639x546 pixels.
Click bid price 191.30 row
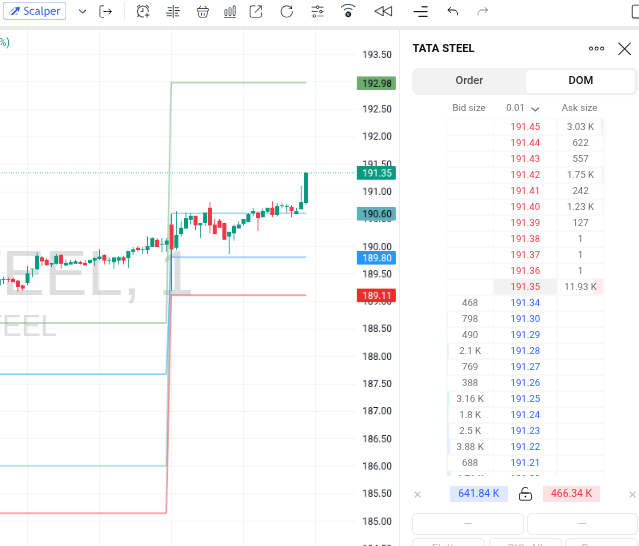525,319
